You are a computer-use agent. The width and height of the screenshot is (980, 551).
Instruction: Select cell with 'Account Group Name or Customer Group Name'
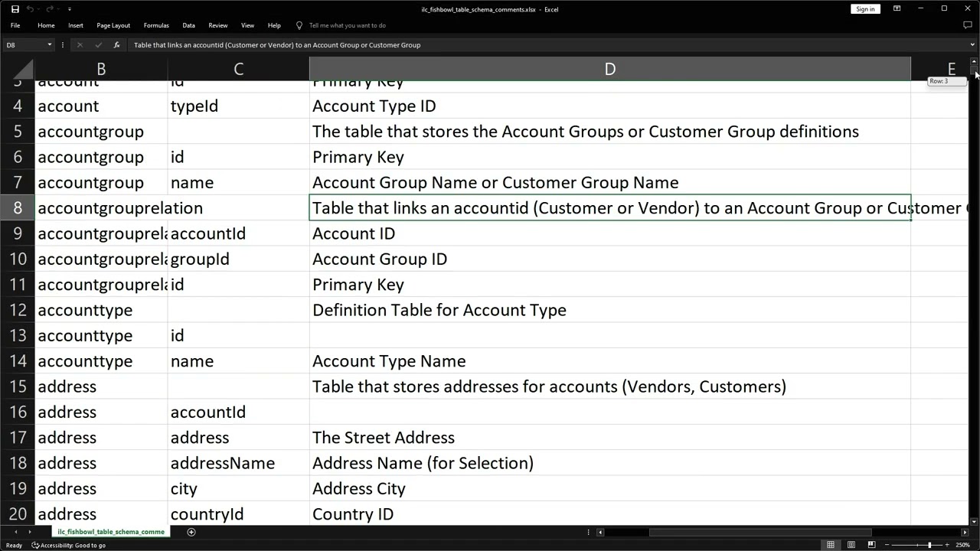(610, 183)
